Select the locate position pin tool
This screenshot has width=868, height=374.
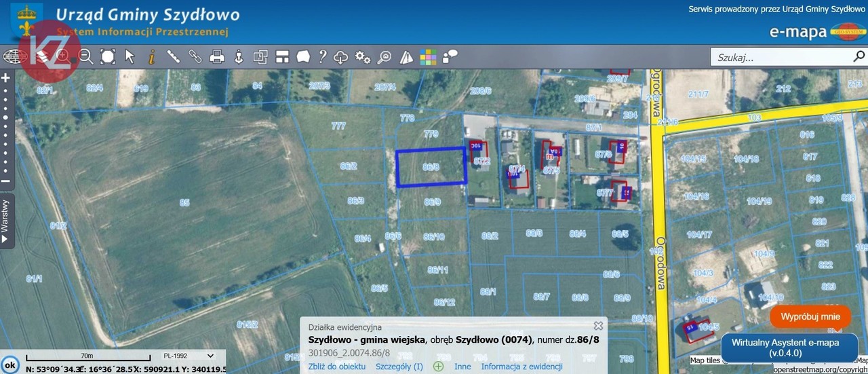pos(239,56)
